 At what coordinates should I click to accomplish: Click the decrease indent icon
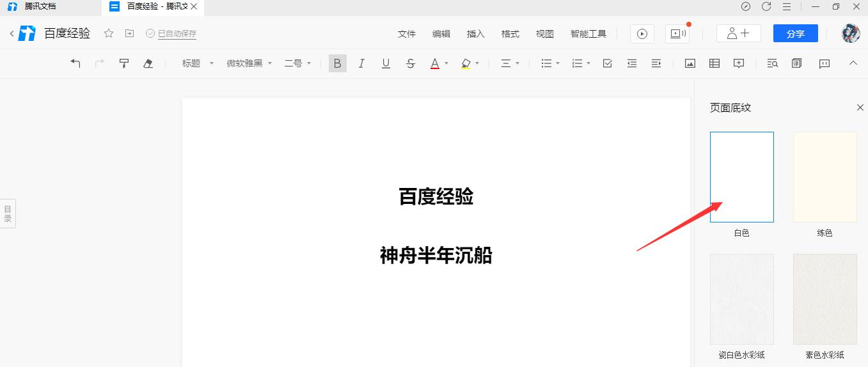click(632, 63)
